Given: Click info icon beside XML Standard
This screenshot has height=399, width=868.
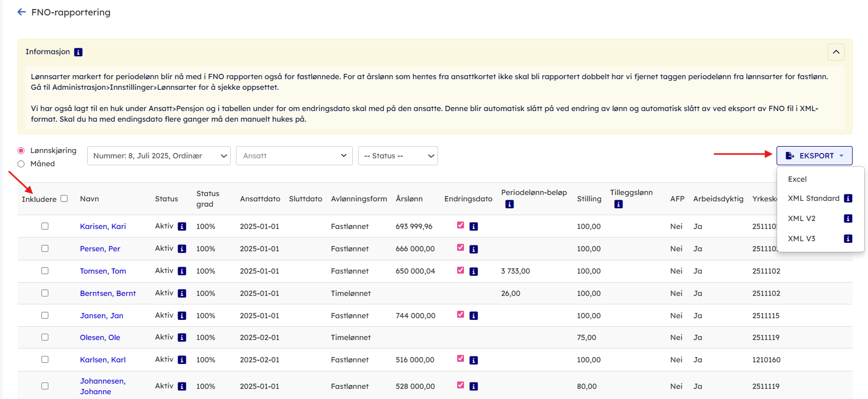Looking at the screenshot, I should click(x=848, y=198).
